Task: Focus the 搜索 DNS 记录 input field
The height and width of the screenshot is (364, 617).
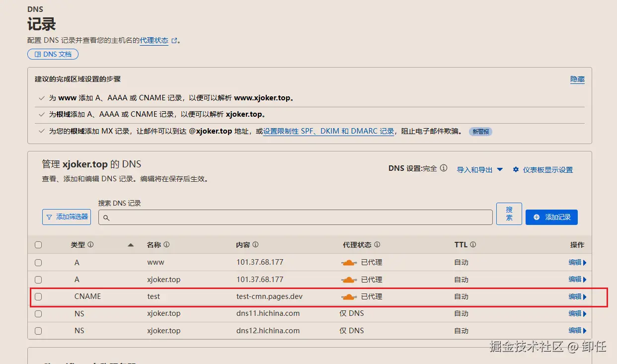Action: (295, 218)
